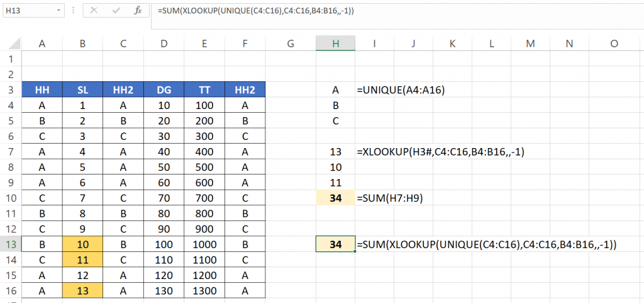Select cell H3 showing A
The height and width of the screenshot is (303, 644).
pos(336,90)
